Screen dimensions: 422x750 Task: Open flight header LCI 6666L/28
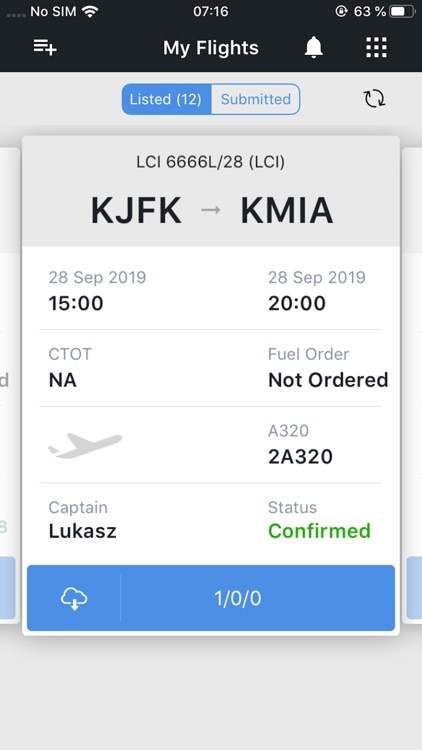click(211, 162)
